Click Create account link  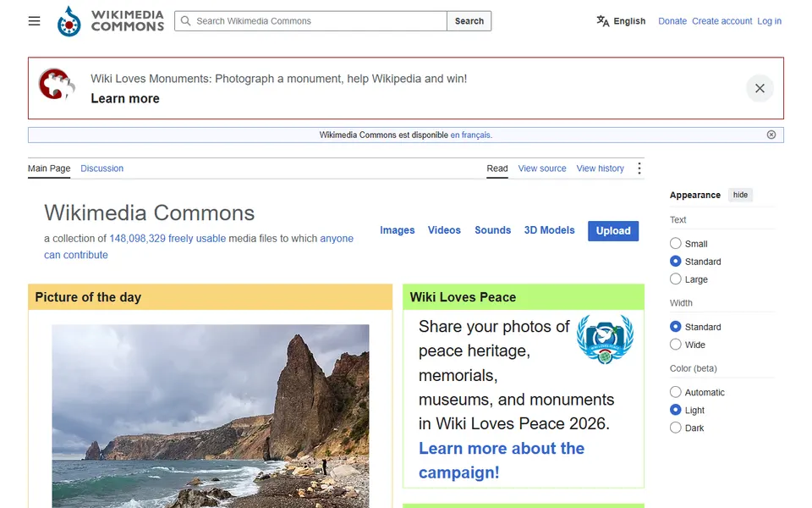pos(721,21)
